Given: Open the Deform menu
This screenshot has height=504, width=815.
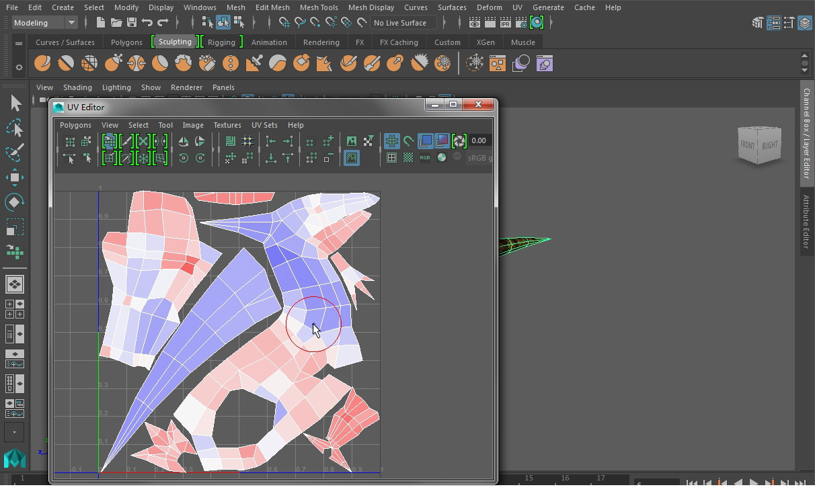Looking at the screenshot, I should tap(489, 7).
